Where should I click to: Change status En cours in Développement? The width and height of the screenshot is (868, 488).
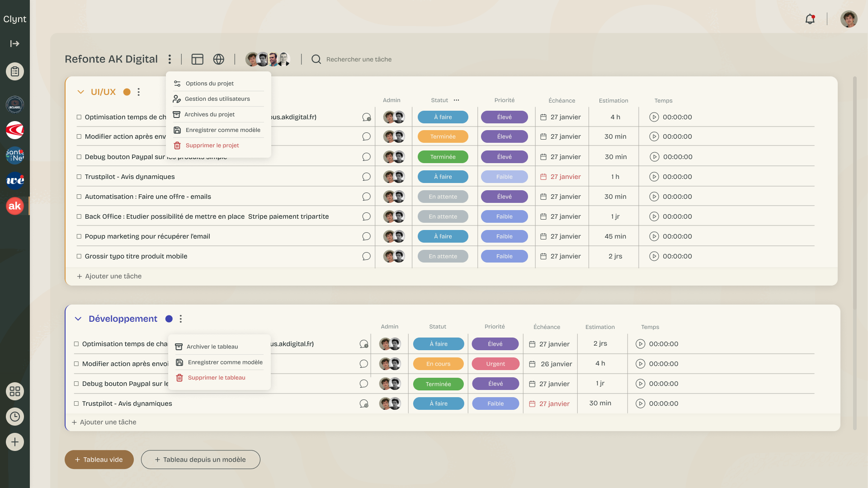click(439, 364)
